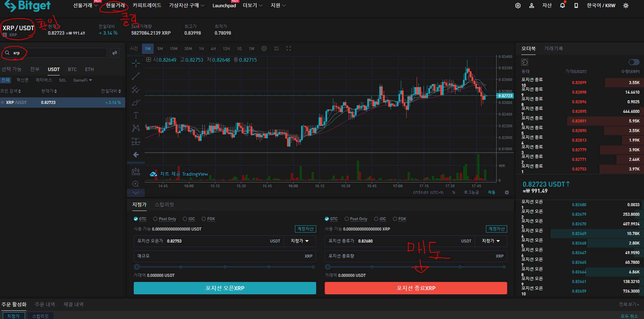
Task: Click the sell amount percentage slider handle
Action: pyautogui.click(x=328, y=267)
